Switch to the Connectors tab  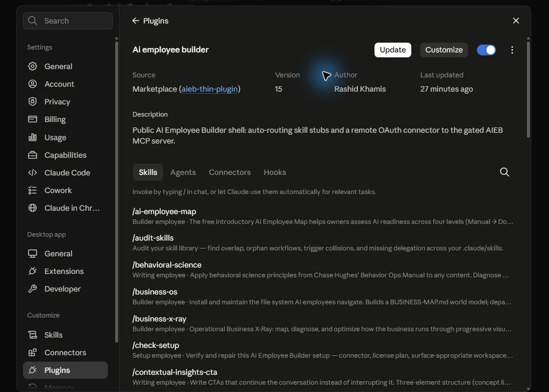(230, 172)
